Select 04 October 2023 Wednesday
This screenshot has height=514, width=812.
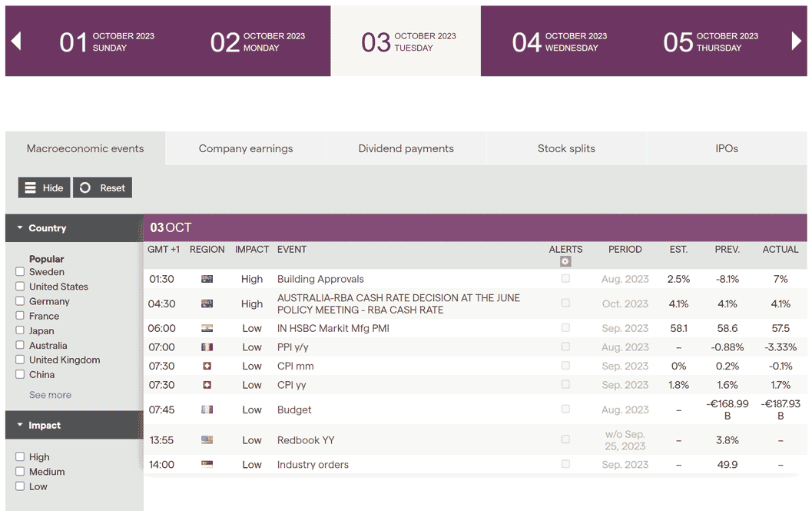pos(559,41)
